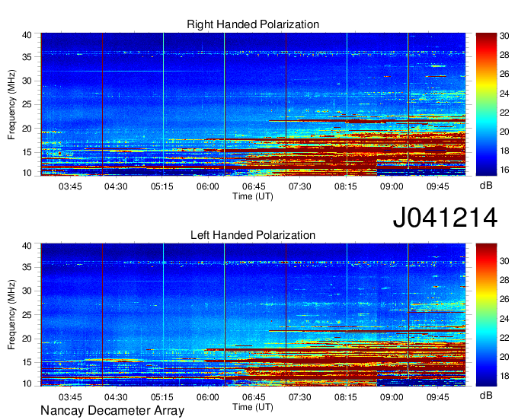518x420 pixels.
Task: Click the 09:45 time tick on right-handed plot
Action: click(x=437, y=186)
